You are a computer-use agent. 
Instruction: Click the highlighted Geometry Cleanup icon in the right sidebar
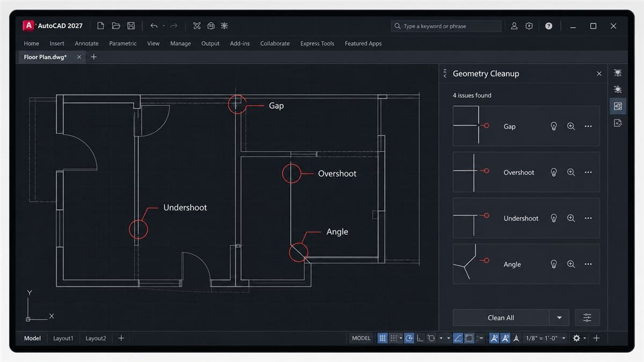tap(618, 106)
